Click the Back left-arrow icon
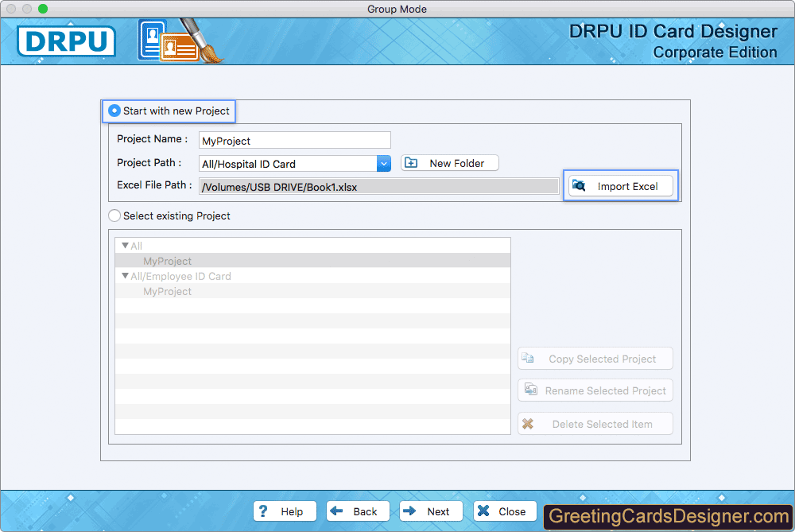Image resolution: width=795 pixels, height=532 pixels. (336, 511)
